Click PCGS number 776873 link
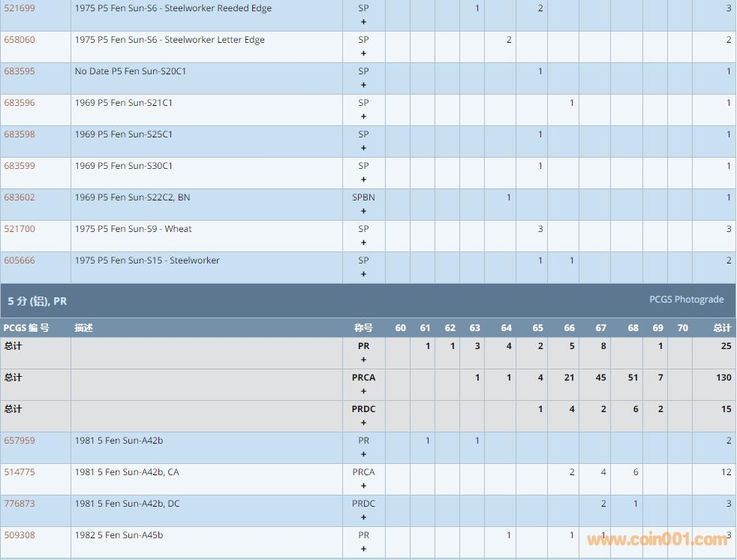The height and width of the screenshot is (560, 737). click(20, 504)
